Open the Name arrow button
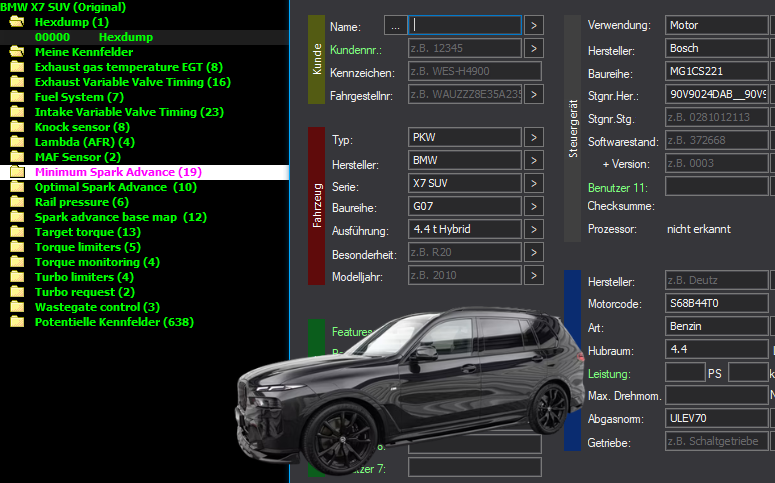 coord(534,25)
